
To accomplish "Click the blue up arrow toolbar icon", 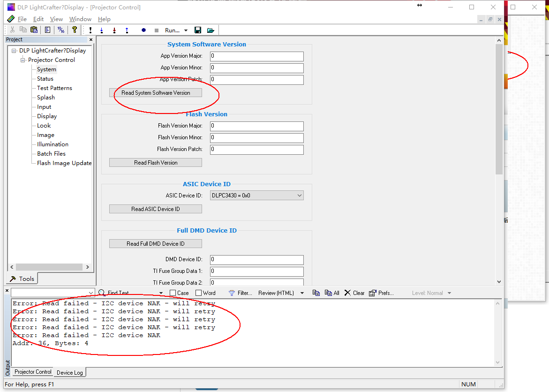I will pos(127,30).
